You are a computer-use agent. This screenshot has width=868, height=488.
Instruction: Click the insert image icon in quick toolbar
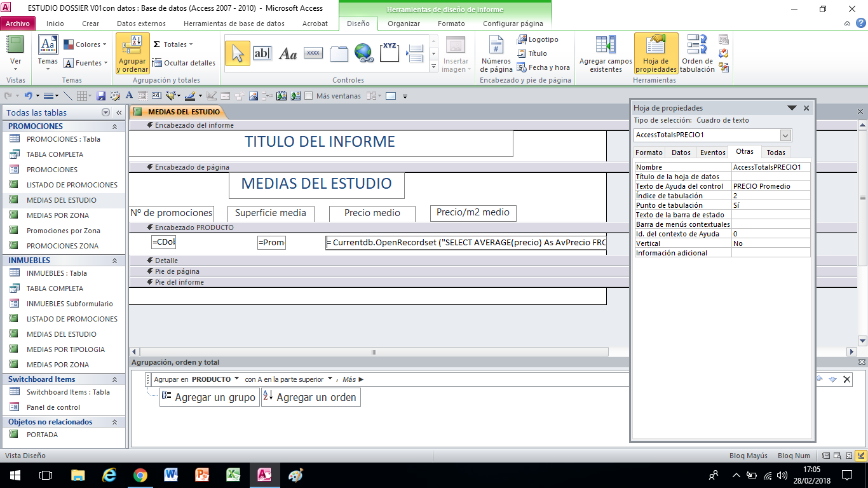click(253, 96)
